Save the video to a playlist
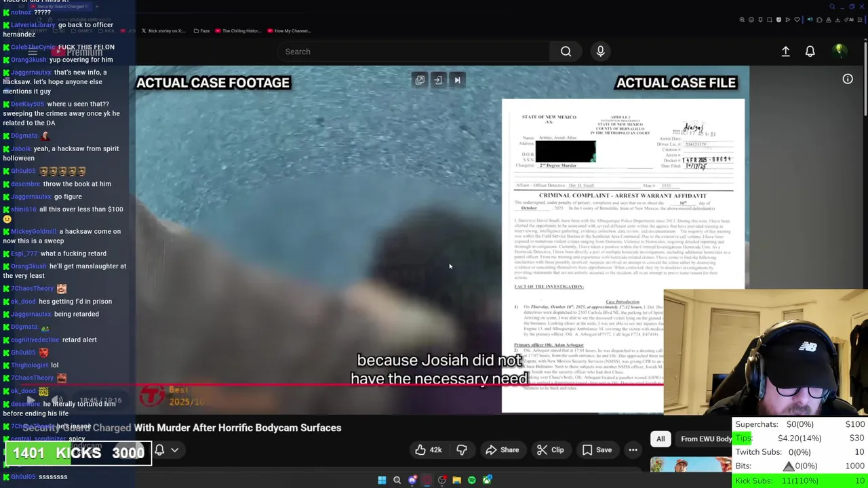 (x=597, y=450)
